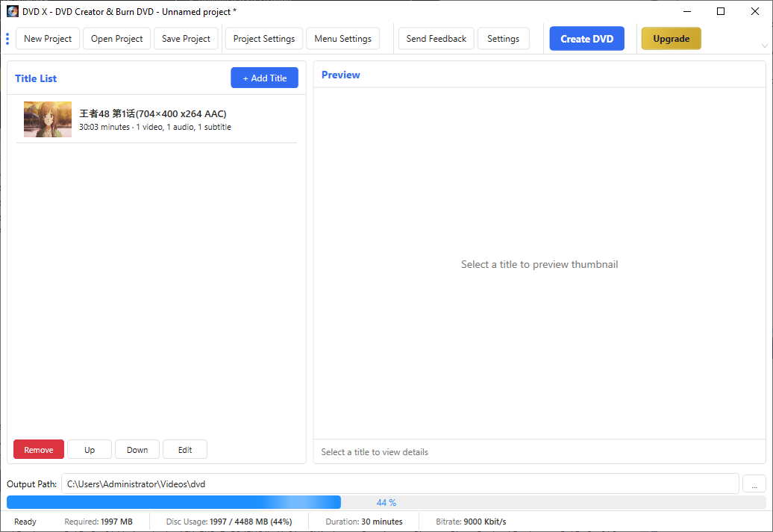Click Open Project button
The height and width of the screenshot is (532, 773).
[117, 39]
